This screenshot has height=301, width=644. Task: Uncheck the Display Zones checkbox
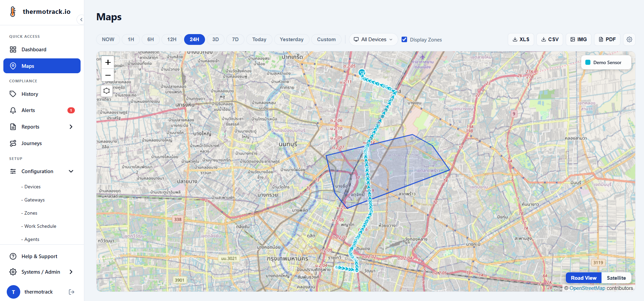[x=404, y=39]
